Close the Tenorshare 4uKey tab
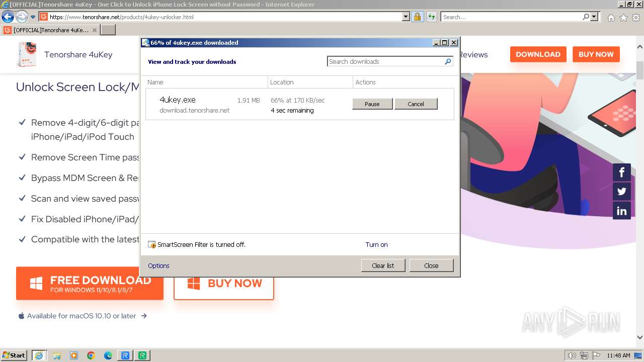Viewport: 644px width, 362px height. pos(95,30)
